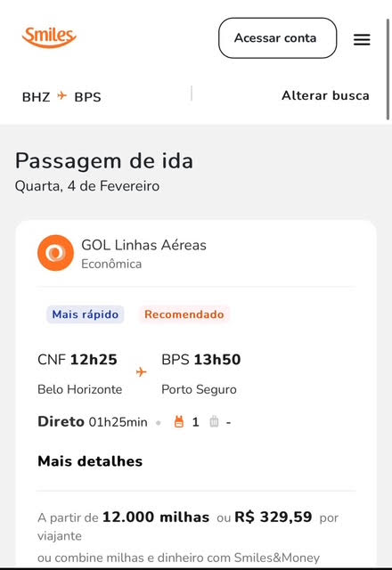Click the page vertical scrollbar
Screen dimensions: 392x570
click(388, 69)
